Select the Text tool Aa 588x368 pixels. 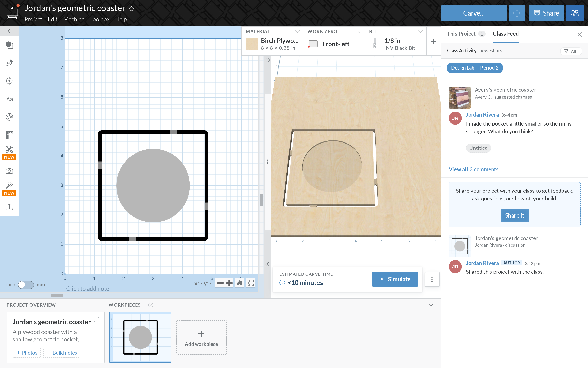(9, 99)
